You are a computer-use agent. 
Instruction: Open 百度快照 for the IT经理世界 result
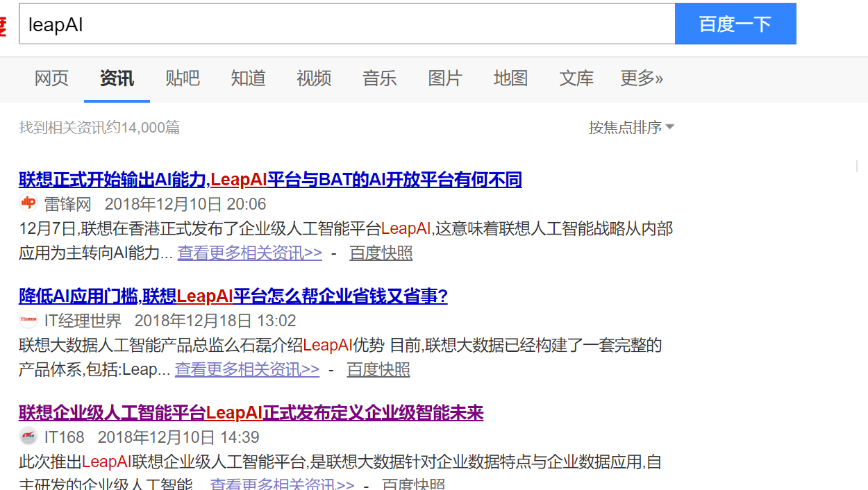click(x=378, y=369)
